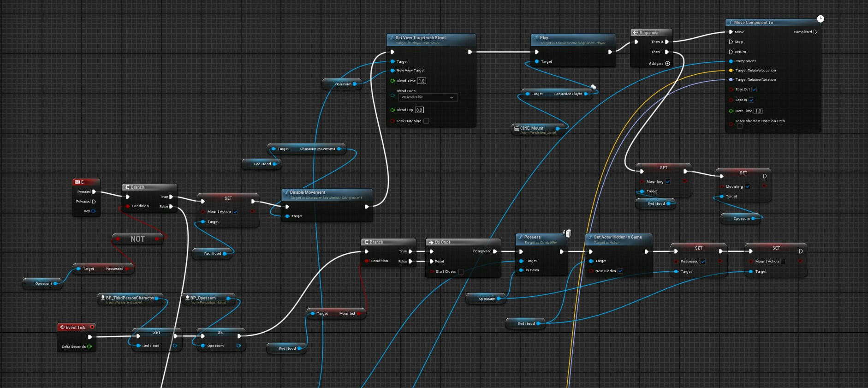Click the latent clock icon on Move Component To
Image resolution: width=868 pixels, height=388 pixels.
point(820,19)
